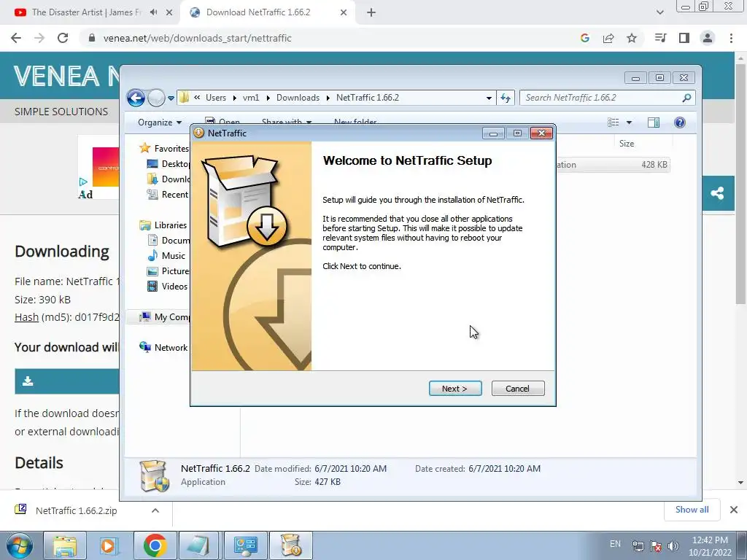Click NetTraffic 1.66.2 breadcrumb segment
The width and height of the screenshot is (747, 560).
(x=368, y=98)
